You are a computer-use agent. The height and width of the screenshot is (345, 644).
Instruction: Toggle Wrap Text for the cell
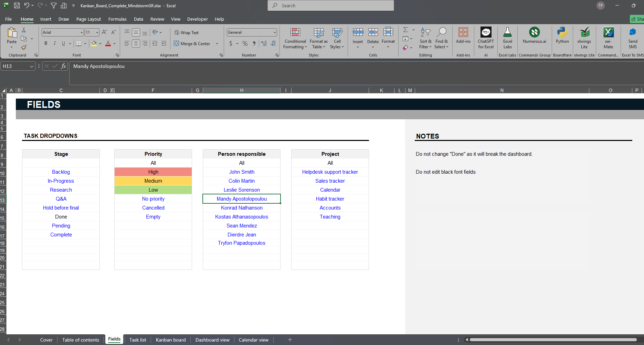[187, 32]
